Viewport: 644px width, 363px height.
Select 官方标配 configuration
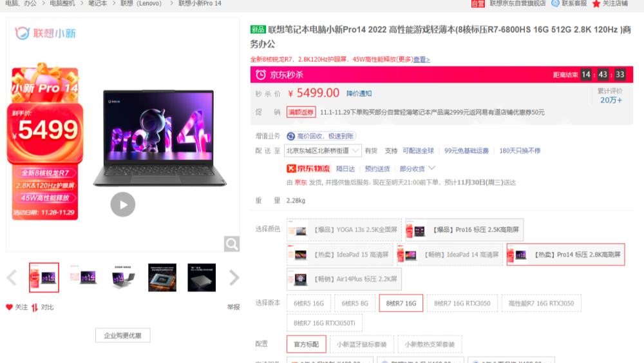(307, 344)
